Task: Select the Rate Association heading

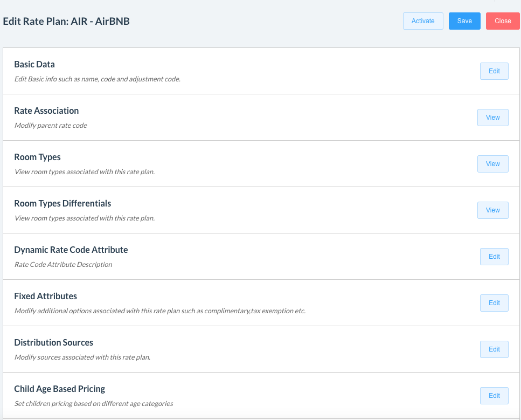Action: click(x=46, y=111)
